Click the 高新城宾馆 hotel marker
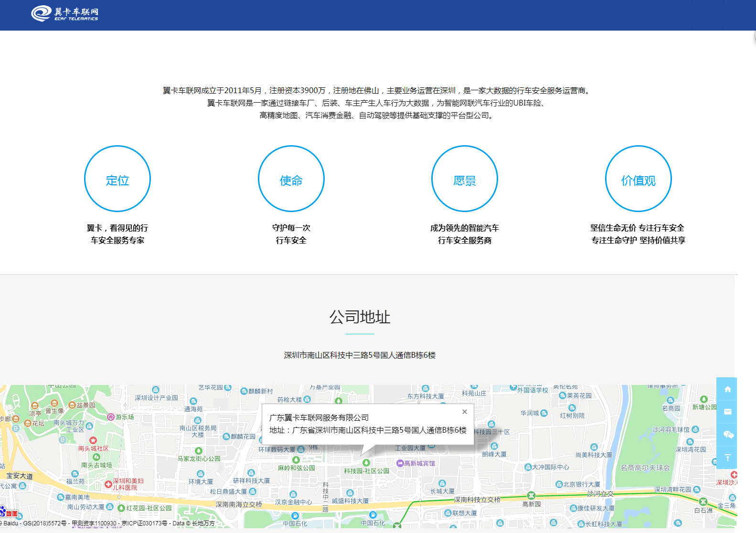The height and width of the screenshot is (533, 756). (x=400, y=463)
